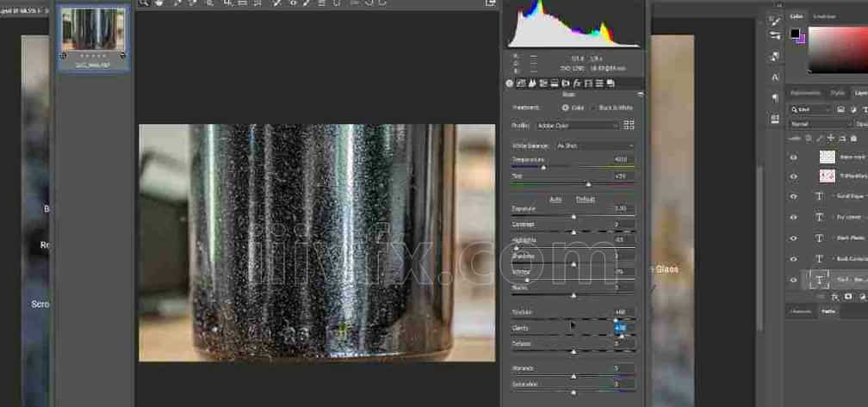
Task: Click the red color picker field
Action: coord(838,50)
